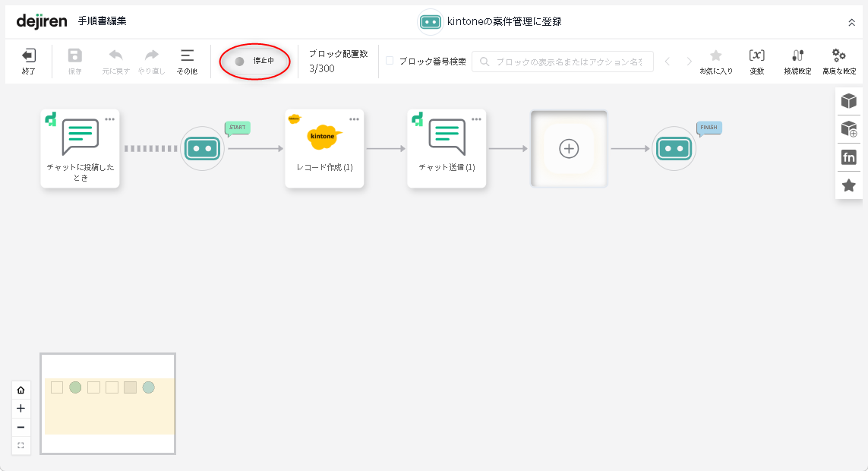Click the minimap overview thumbnail
868x471 pixels.
click(x=108, y=403)
